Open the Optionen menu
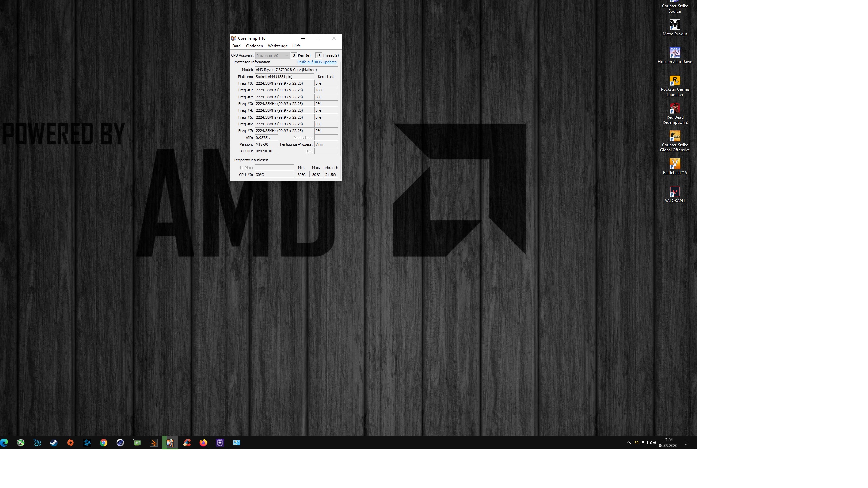This screenshot has height=488, width=868. click(255, 46)
